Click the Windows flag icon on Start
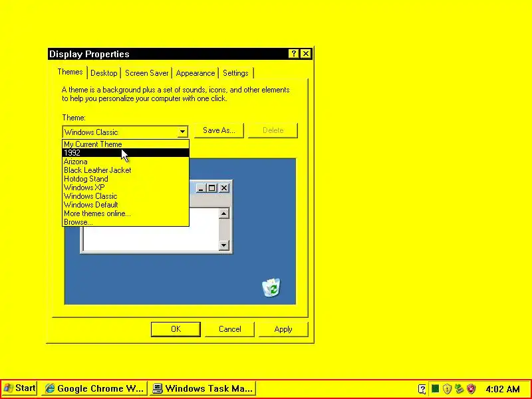This screenshot has width=532, height=399. (x=8, y=388)
